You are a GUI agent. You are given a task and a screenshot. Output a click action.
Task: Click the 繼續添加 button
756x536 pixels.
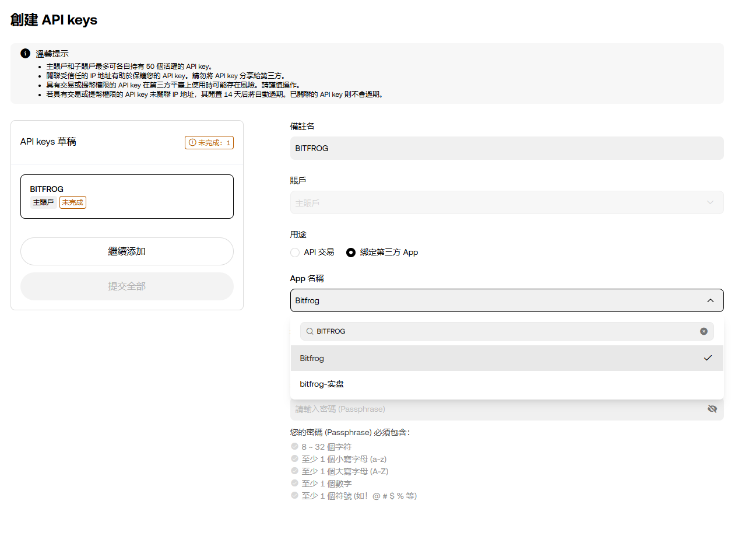127,251
